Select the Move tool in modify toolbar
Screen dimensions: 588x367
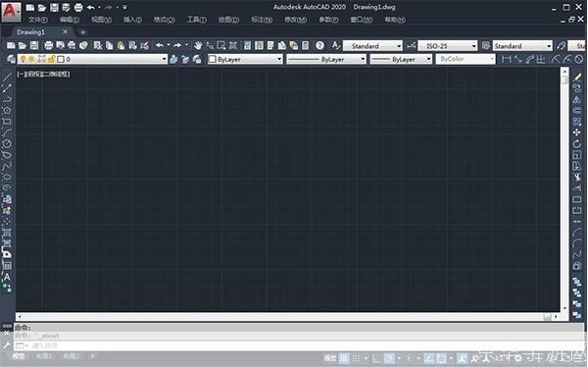click(577, 132)
